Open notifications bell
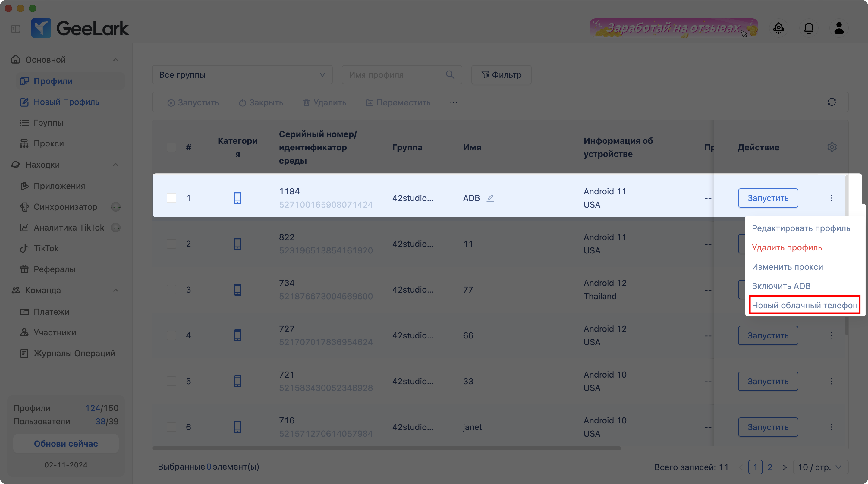This screenshot has width=868, height=484. click(809, 28)
